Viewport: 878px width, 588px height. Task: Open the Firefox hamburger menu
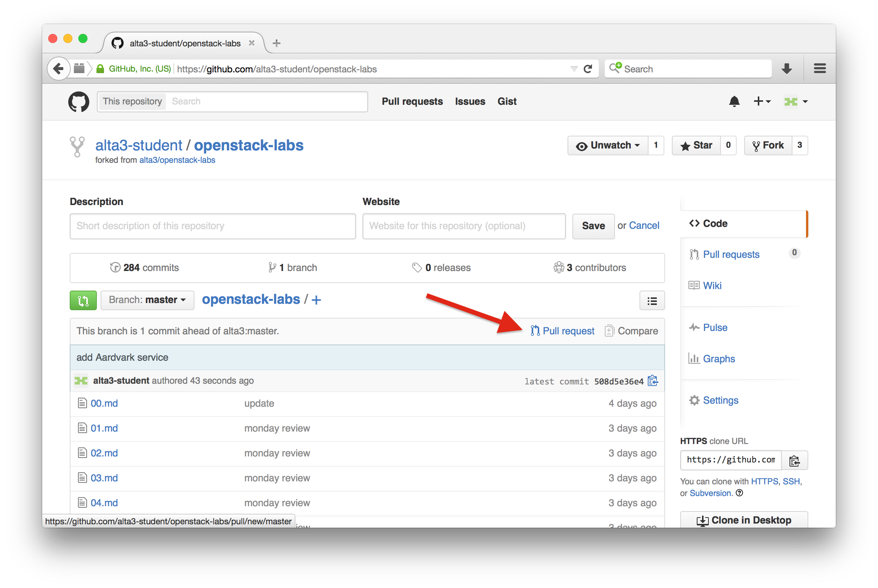pos(820,69)
